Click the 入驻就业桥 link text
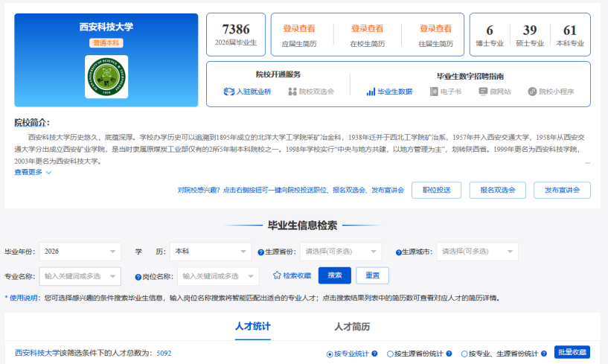The height and width of the screenshot is (364, 608). pyautogui.click(x=254, y=92)
